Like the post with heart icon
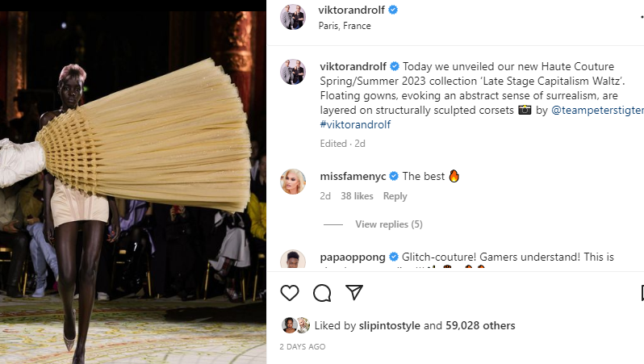Image resolution: width=644 pixels, height=364 pixels. (x=290, y=293)
